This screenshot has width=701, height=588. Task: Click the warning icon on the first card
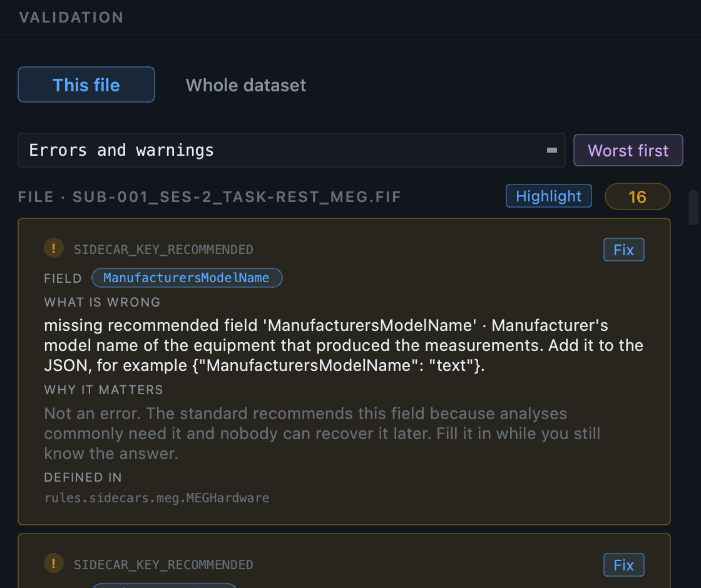pyautogui.click(x=54, y=248)
